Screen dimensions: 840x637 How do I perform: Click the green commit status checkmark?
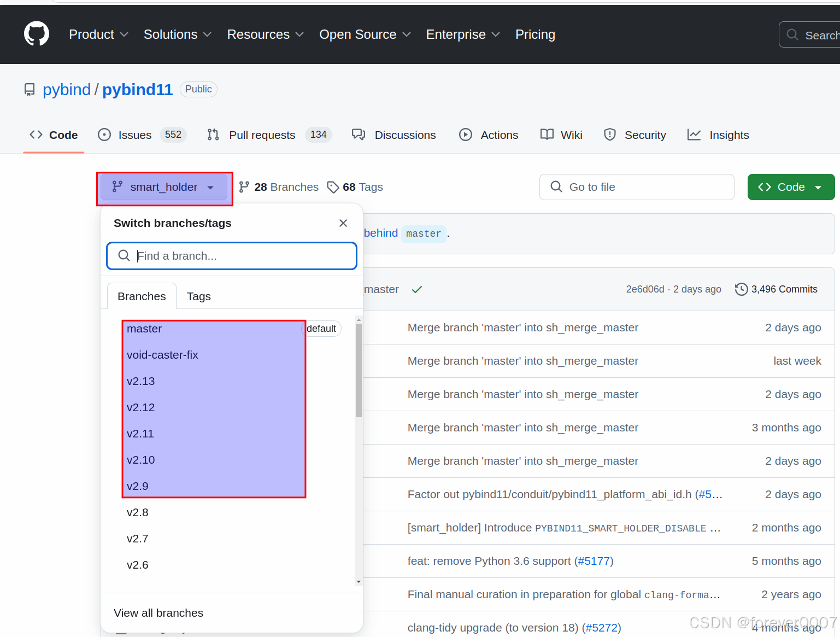(x=417, y=289)
